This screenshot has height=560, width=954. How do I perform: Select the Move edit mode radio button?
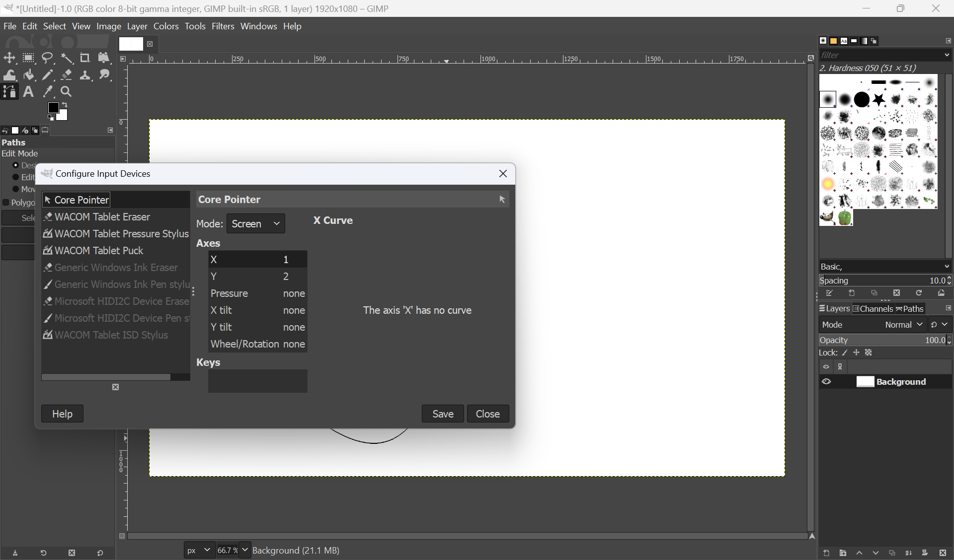[15, 189]
